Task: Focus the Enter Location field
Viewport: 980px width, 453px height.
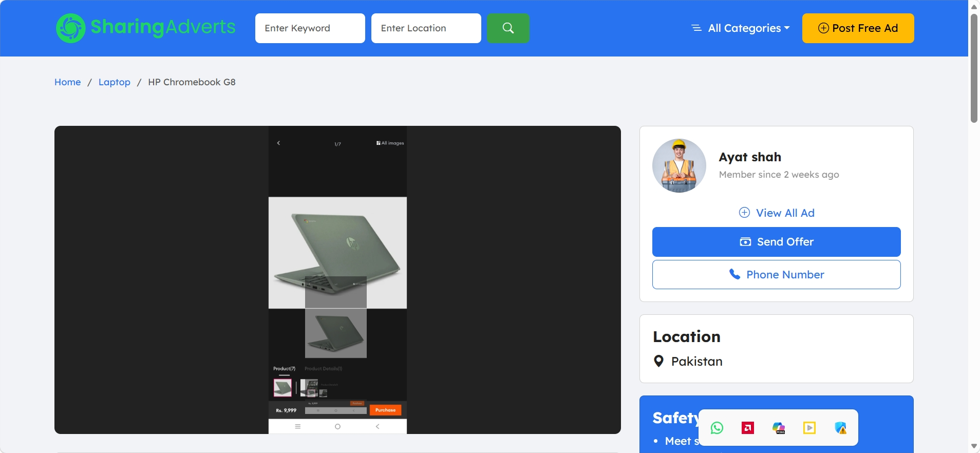Action: click(x=426, y=28)
